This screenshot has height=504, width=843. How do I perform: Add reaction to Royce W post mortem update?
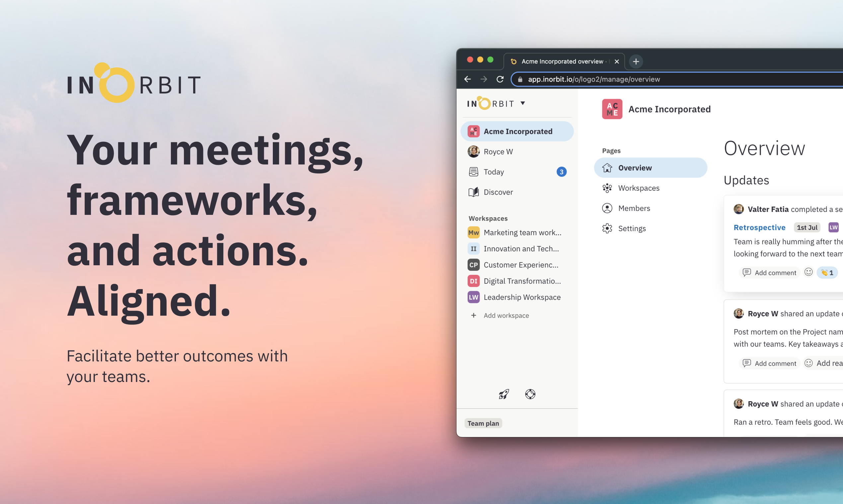point(823,363)
